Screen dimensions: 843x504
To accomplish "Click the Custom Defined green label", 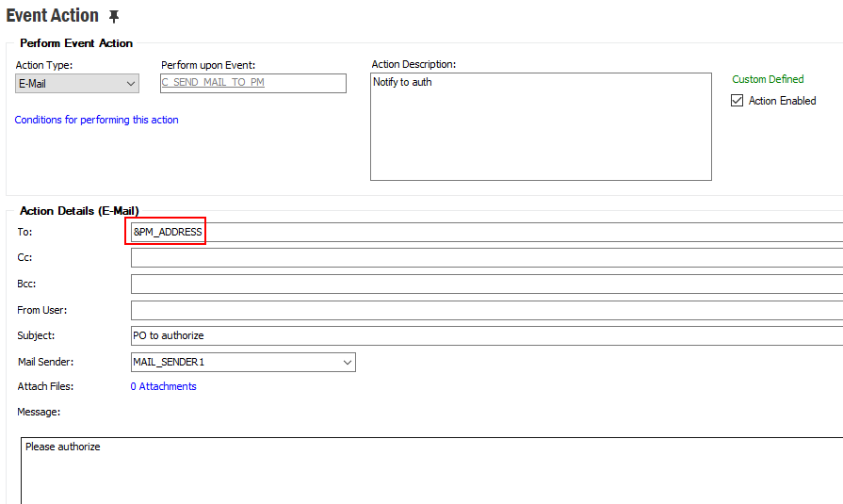I will 768,79.
